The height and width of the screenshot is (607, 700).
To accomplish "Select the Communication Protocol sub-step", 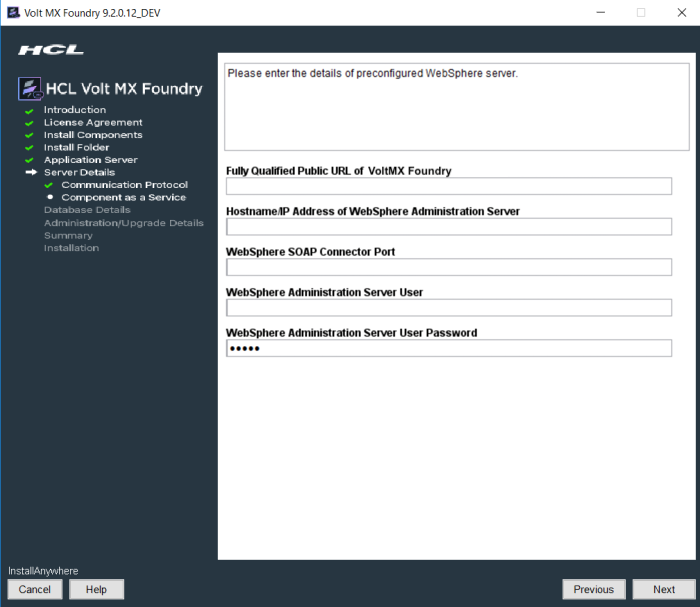I will point(125,185).
